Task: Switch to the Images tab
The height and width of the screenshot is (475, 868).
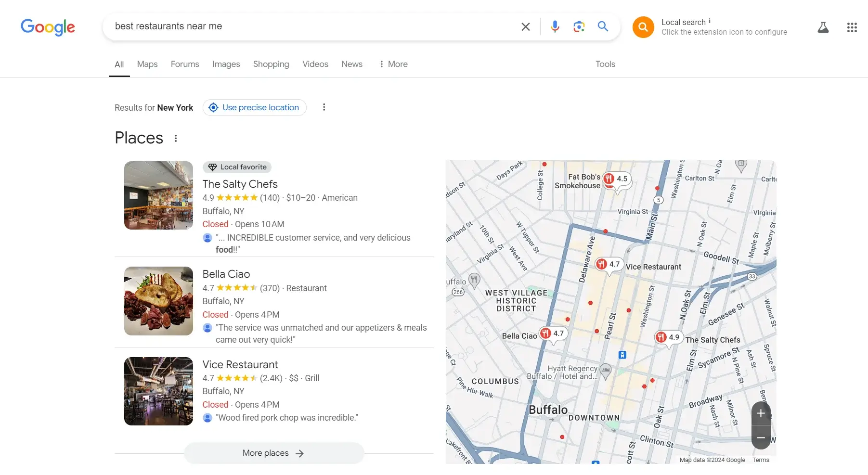Action: [226, 64]
